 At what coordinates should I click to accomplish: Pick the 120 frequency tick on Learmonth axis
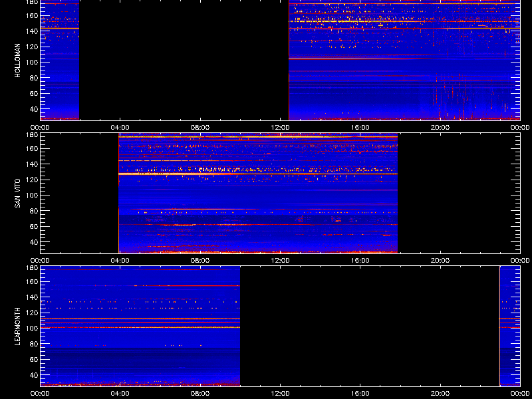[31, 313]
